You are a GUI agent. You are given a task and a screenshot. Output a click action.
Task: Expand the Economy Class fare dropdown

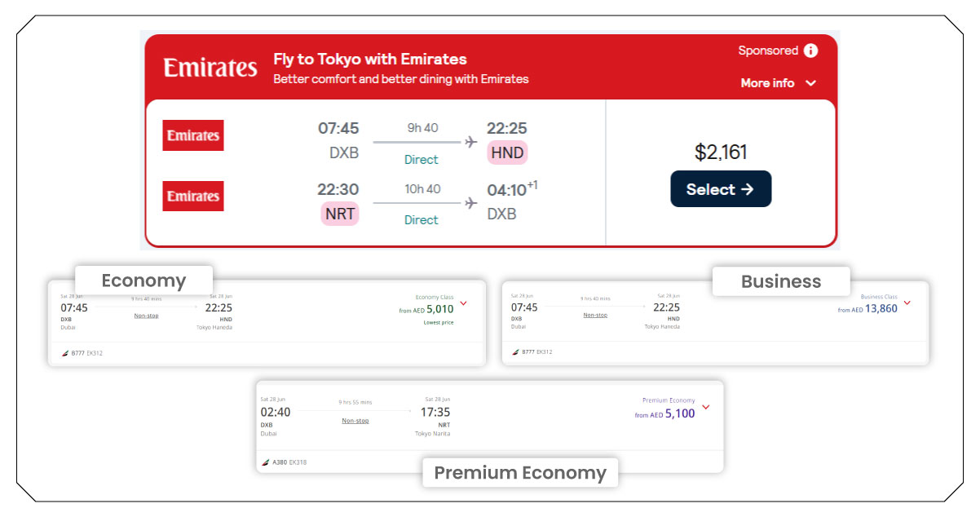(x=463, y=302)
